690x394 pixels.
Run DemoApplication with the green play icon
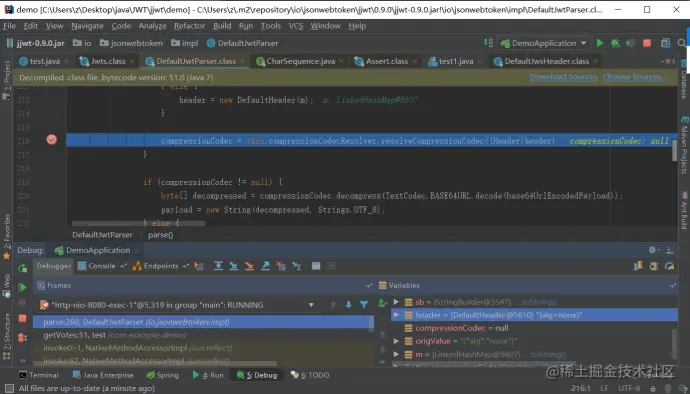point(600,43)
